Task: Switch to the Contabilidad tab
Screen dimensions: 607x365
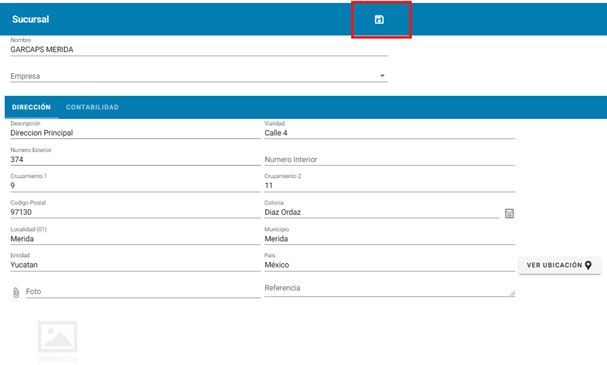Action: coord(92,107)
